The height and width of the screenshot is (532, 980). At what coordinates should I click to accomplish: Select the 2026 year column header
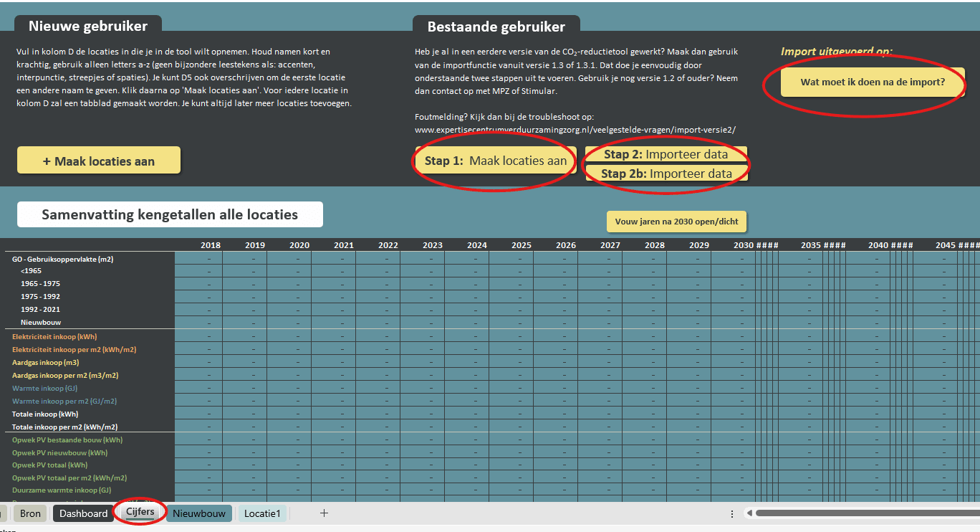tap(566, 245)
